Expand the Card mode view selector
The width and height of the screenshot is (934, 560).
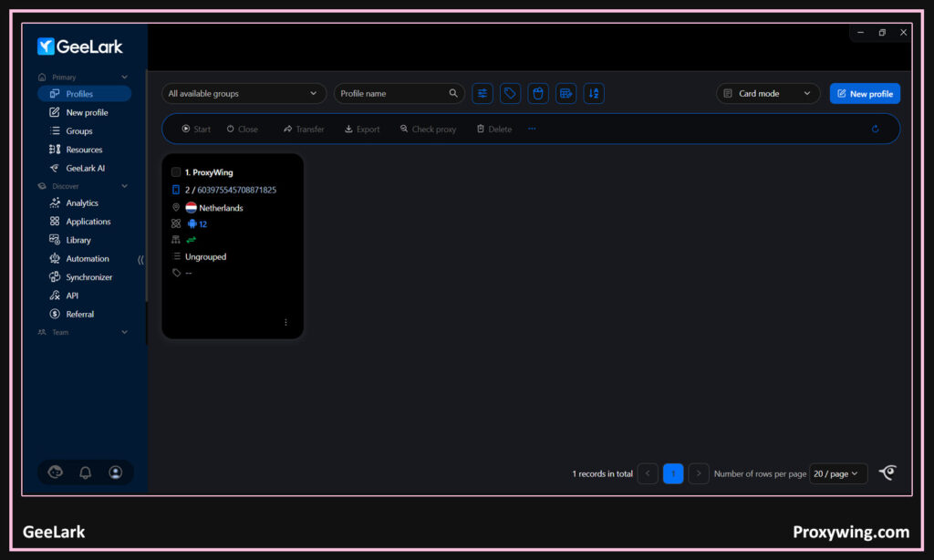point(768,93)
